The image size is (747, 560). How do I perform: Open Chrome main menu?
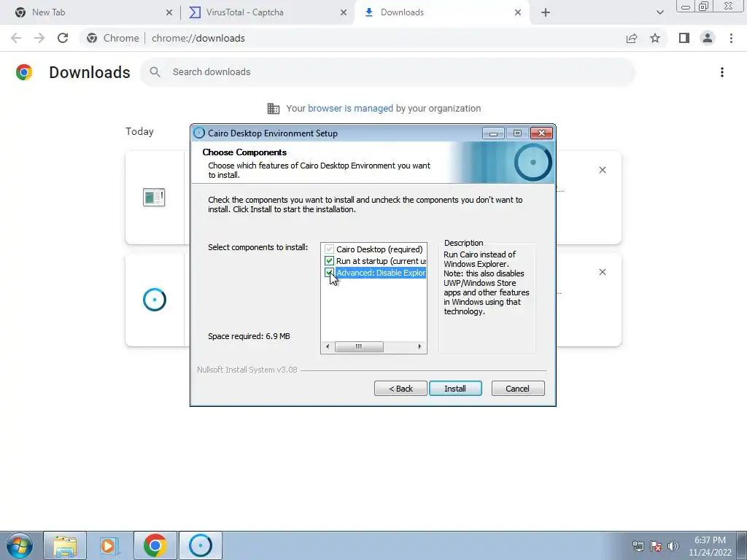(x=731, y=38)
